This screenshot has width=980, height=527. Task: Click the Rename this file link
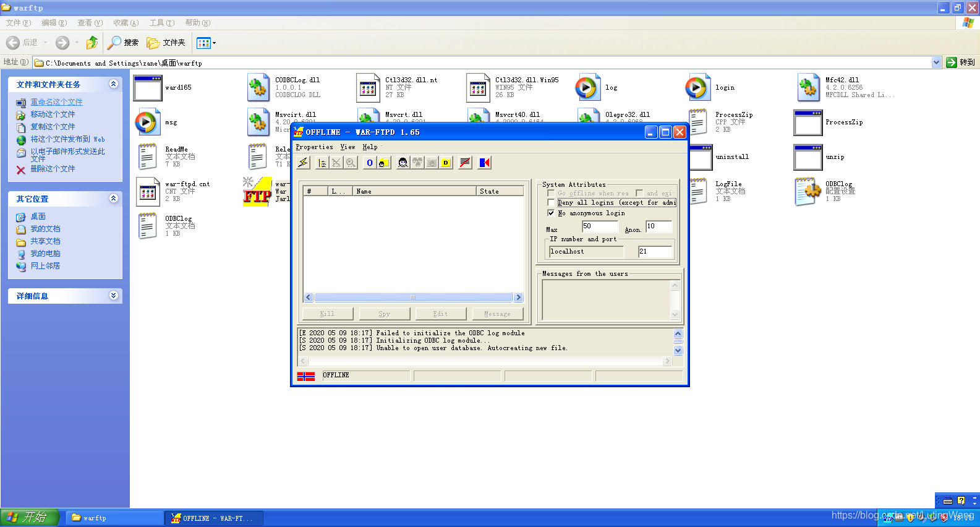tap(56, 102)
